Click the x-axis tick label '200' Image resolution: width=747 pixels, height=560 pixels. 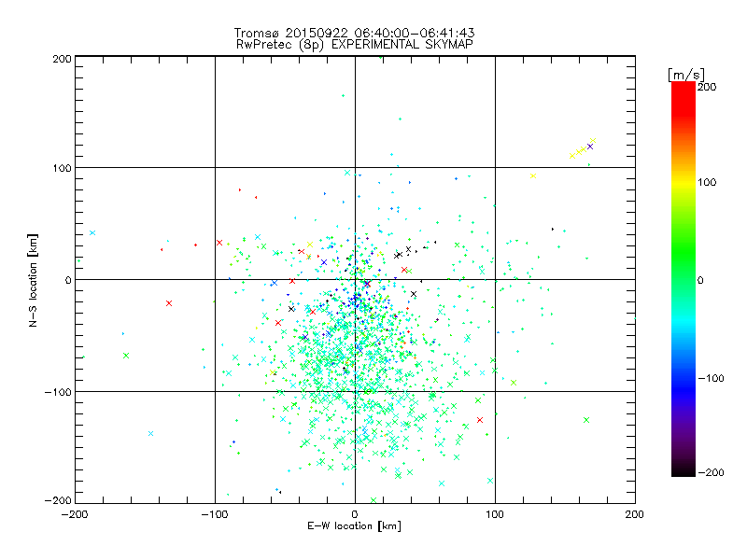pyautogui.click(x=635, y=514)
